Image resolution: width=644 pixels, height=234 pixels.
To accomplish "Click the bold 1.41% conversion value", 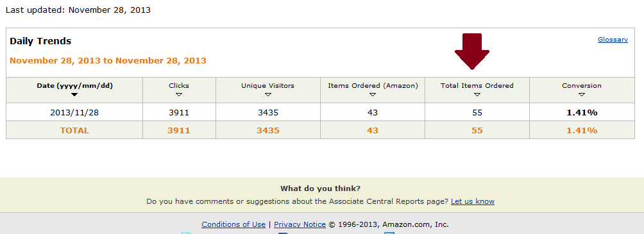I will pos(582,112).
